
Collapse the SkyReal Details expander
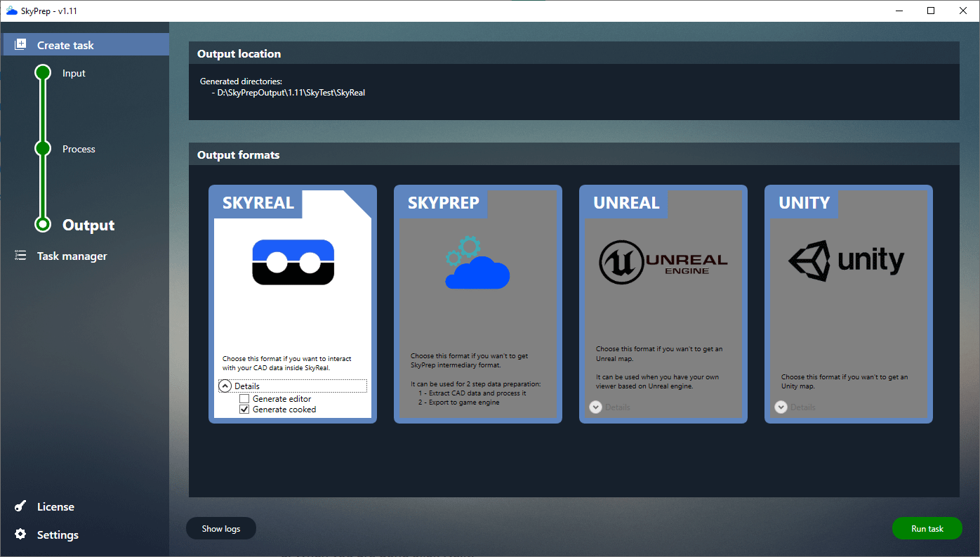tap(225, 386)
